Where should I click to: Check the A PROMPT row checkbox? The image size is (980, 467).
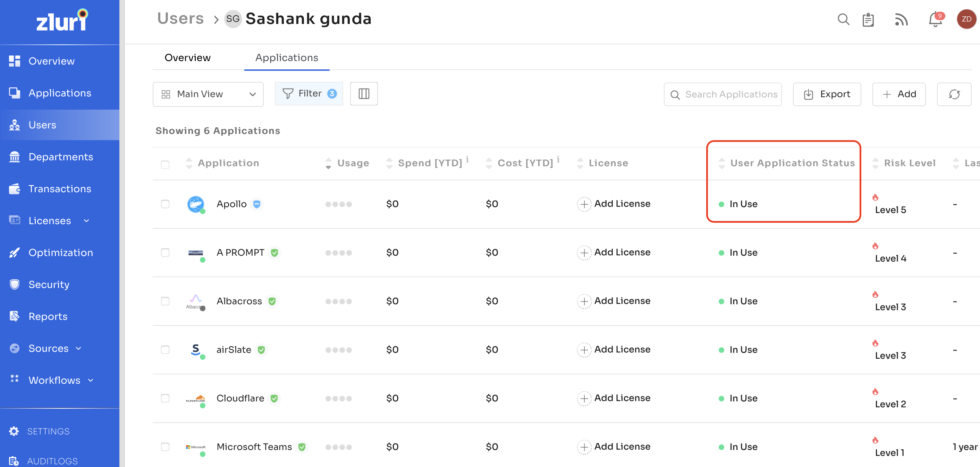tap(165, 253)
